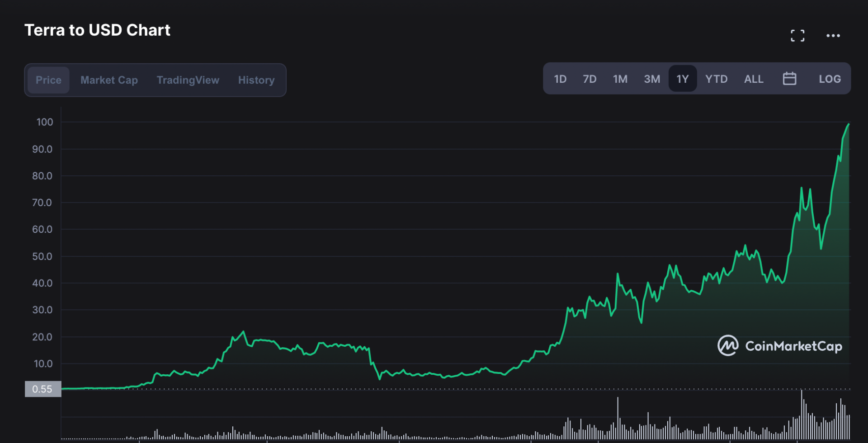The height and width of the screenshot is (443, 868).
Task: Open the more options menu
Action: click(x=833, y=35)
